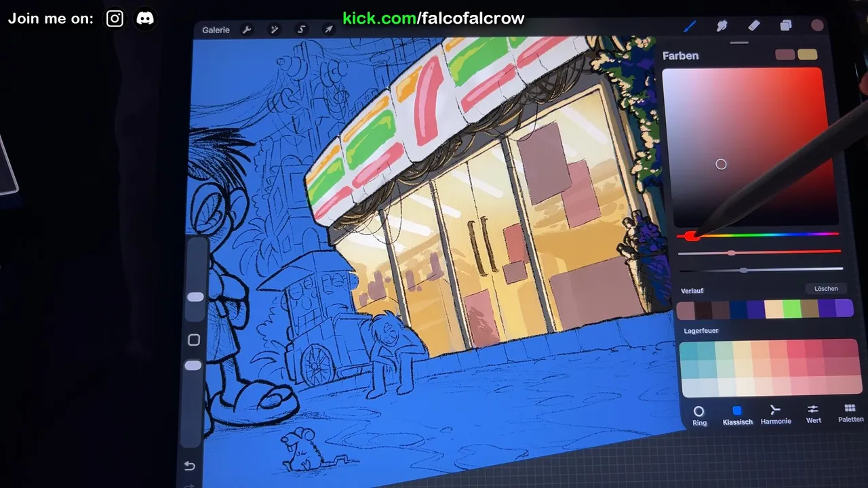The image size is (868, 488).
Task: Clear color history with Löschen
Action: click(826, 289)
